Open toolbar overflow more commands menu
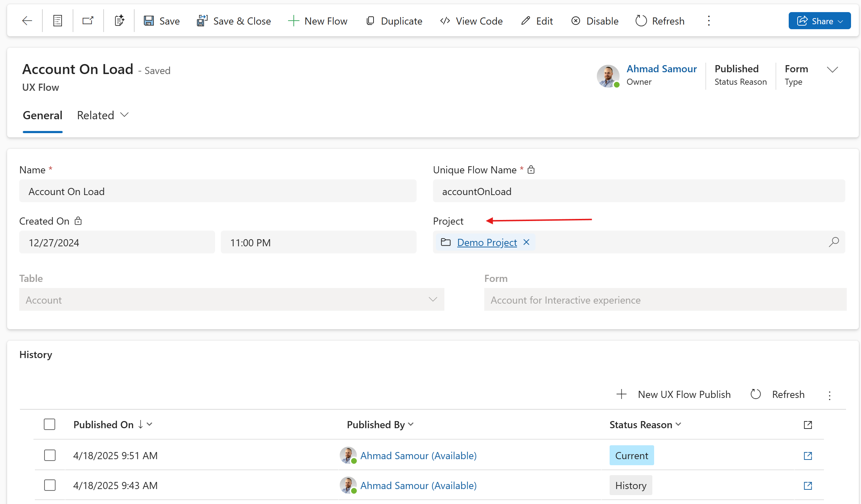861x504 pixels. [709, 21]
